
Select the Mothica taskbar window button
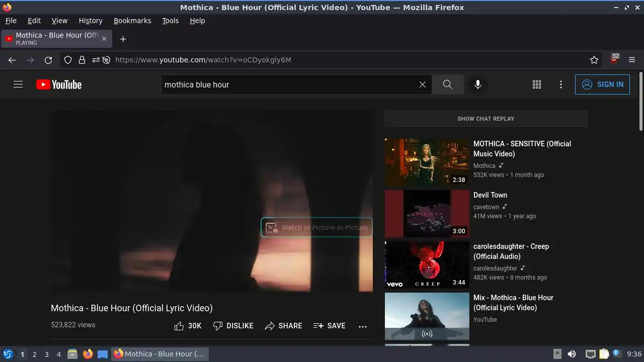pyautogui.click(x=159, y=354)
